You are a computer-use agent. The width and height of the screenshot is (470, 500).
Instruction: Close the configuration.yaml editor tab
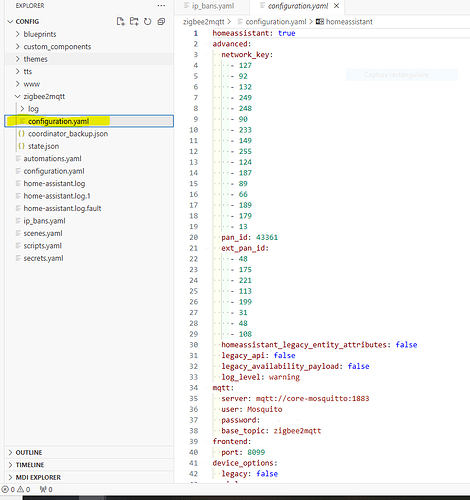pyautogui.click(x=337, y=6)
